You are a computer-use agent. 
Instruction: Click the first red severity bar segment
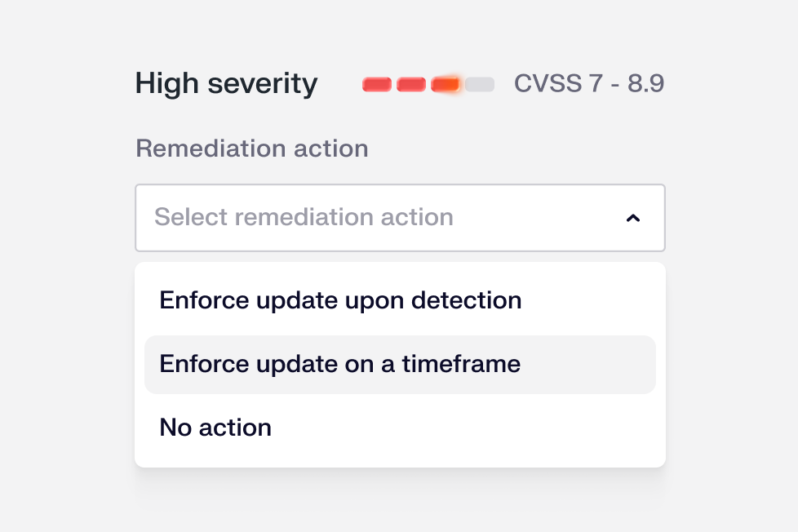(377, 84)
